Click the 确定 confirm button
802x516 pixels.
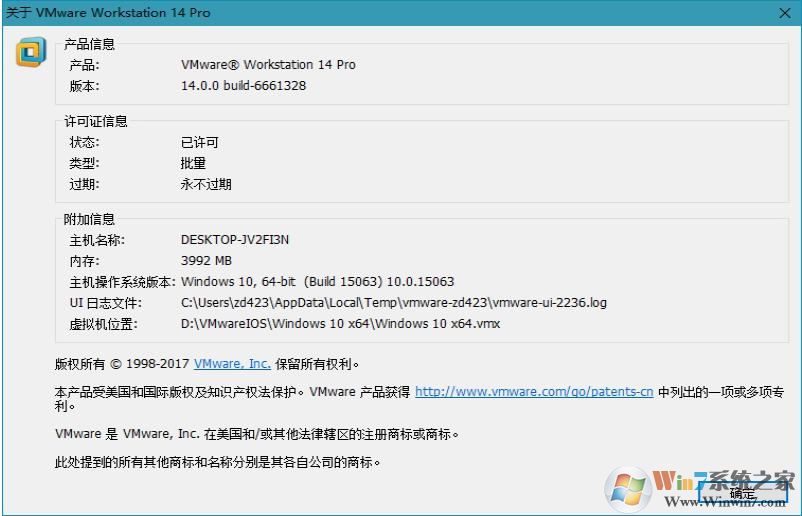(742, 493)
